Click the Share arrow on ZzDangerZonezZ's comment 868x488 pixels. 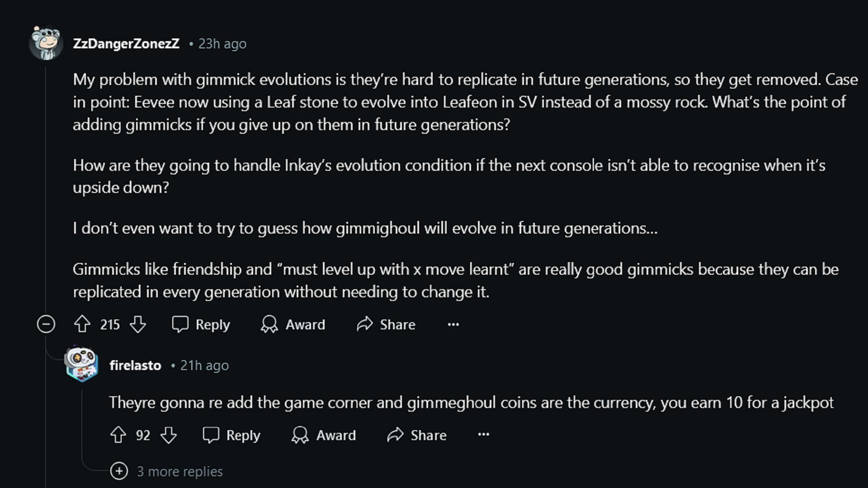point(364,324)
